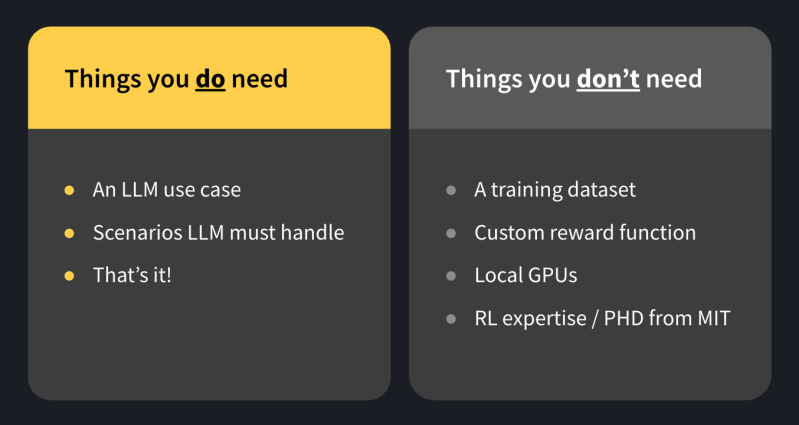The image size is (799, 425).
Task: Click the "Custom reward function" text
Action: click(585, 232)
